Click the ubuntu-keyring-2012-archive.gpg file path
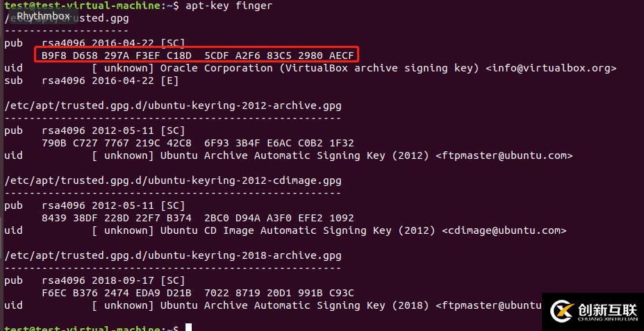 tap(173, 105)
